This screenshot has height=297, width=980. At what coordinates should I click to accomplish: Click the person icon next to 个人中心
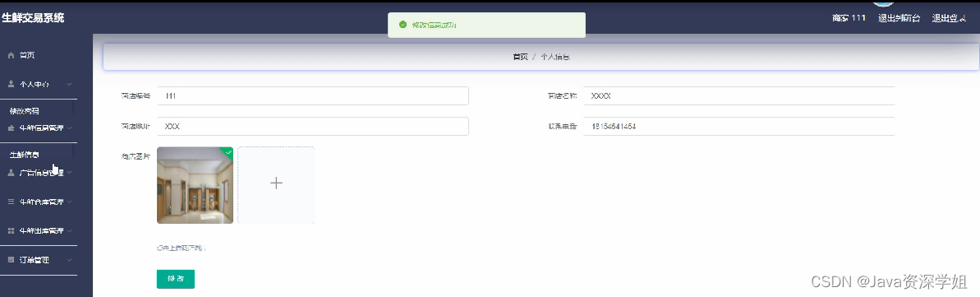tap(11, 84)
